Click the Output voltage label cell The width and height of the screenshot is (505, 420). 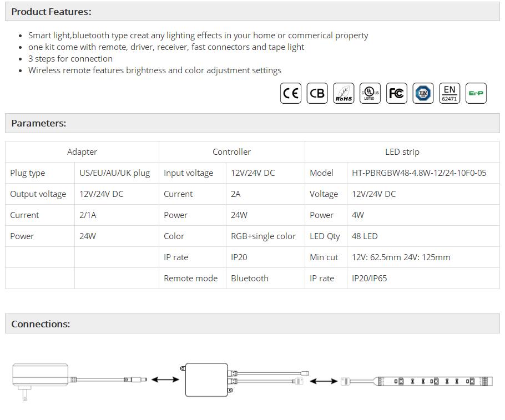(x=40, y=194)
